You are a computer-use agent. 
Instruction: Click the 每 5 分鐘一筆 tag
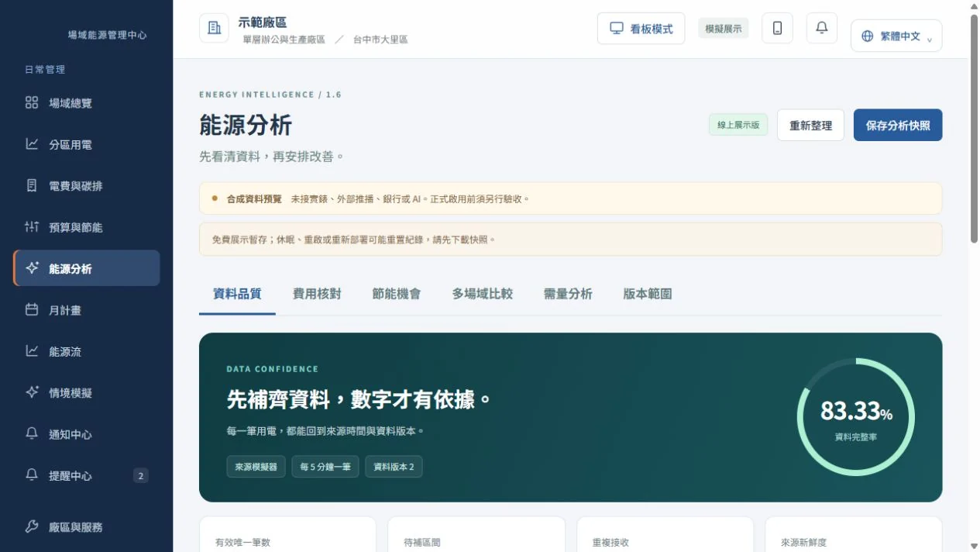point(325,467)
